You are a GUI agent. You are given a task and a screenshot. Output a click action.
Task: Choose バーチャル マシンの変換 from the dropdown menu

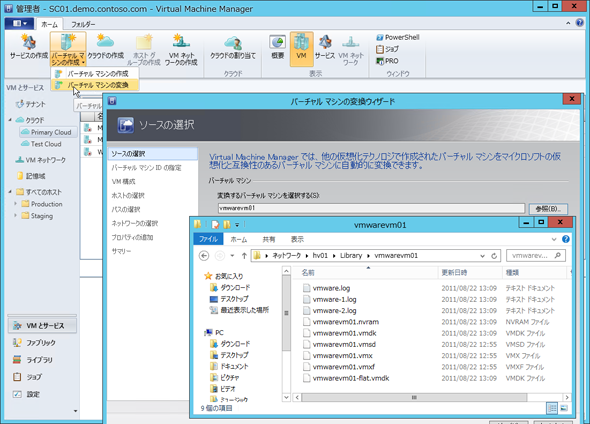[95, 85]
